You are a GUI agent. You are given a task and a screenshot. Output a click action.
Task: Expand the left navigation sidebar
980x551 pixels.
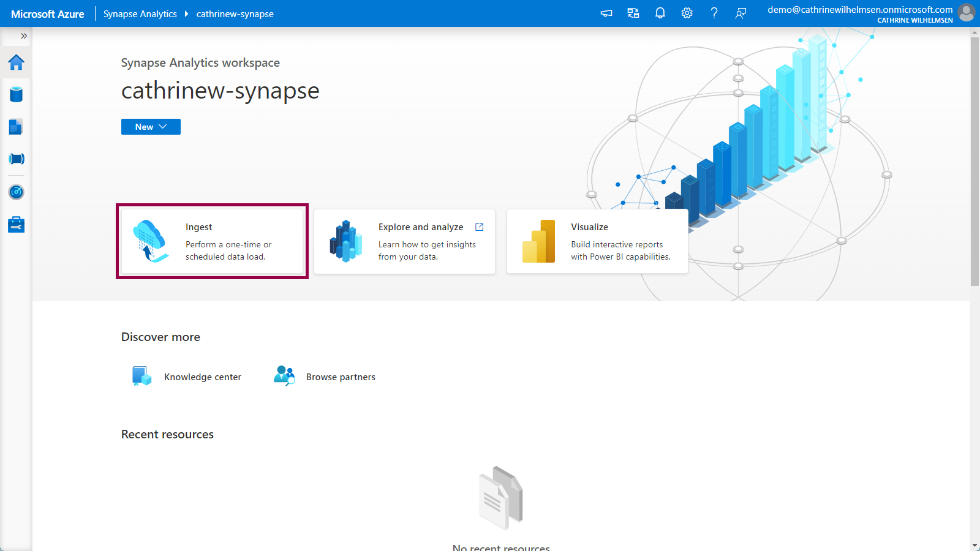pyautogui.click(x=24, y=36)
